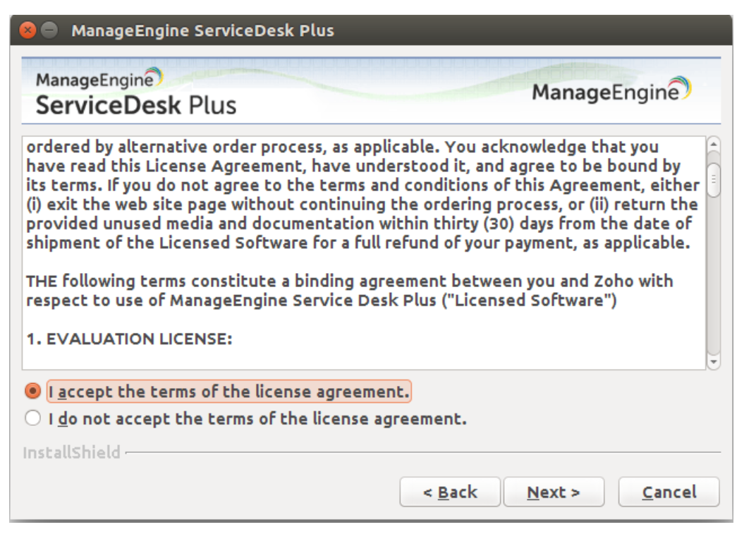Select the accept license radio button
Screen dimensions: 756x539
[x=32, y=391]
